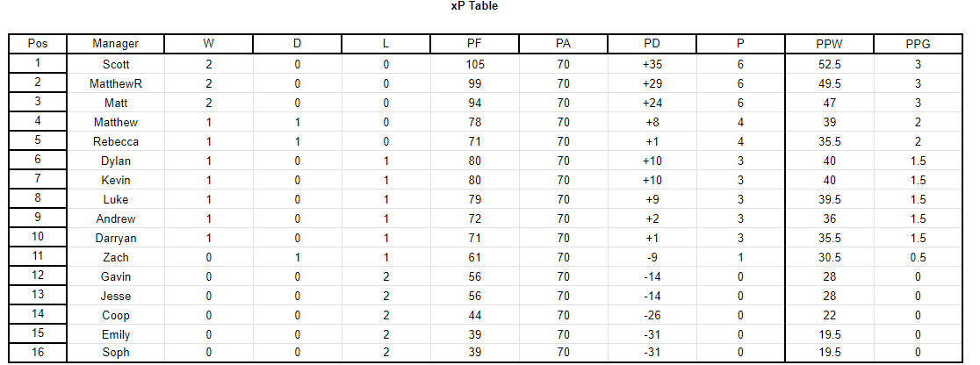Click the Pos header cell
The width and height of the screenshot is (980, 365).
pyautogui.click(x=38, y=44)
